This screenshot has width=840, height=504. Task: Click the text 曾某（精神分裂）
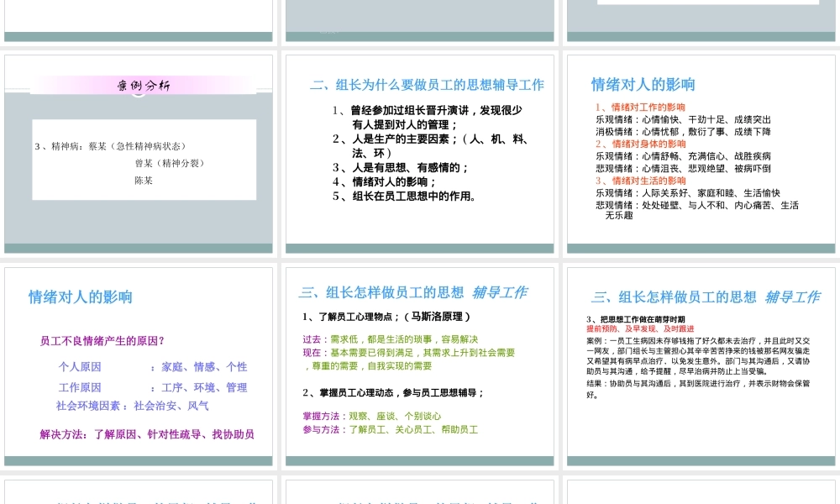[170, 163]
